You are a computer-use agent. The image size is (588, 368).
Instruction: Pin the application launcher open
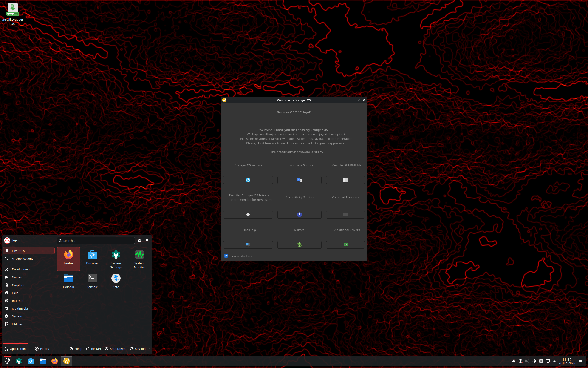point(147,241)
